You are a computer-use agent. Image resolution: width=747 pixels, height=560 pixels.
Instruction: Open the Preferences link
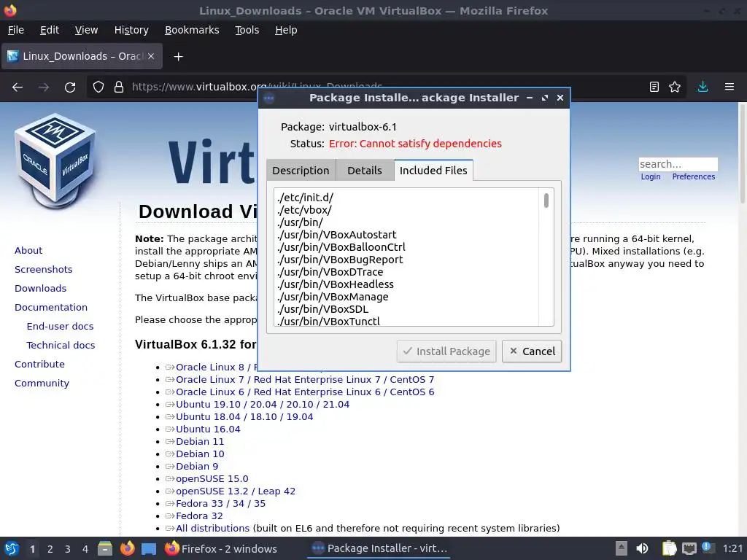[693, 176]
